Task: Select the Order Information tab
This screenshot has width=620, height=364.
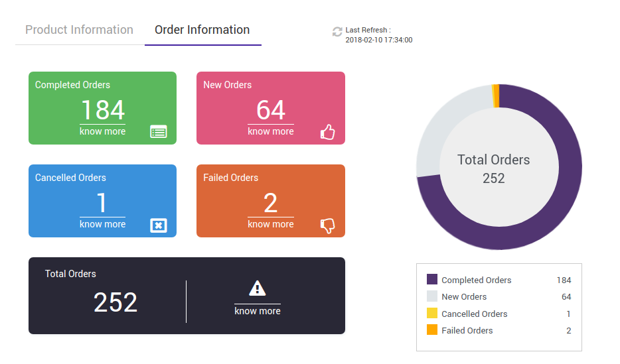Action: coord(202,30)
